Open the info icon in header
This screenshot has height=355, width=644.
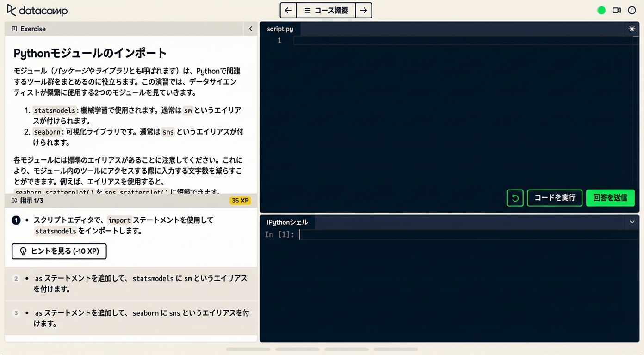click(632, 10)
